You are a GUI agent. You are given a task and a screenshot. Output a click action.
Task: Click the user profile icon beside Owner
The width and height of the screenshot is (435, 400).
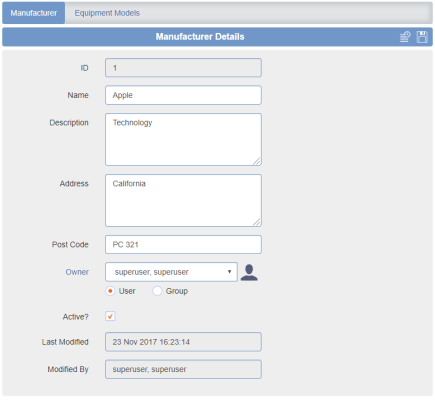click(x=249, y=272)
